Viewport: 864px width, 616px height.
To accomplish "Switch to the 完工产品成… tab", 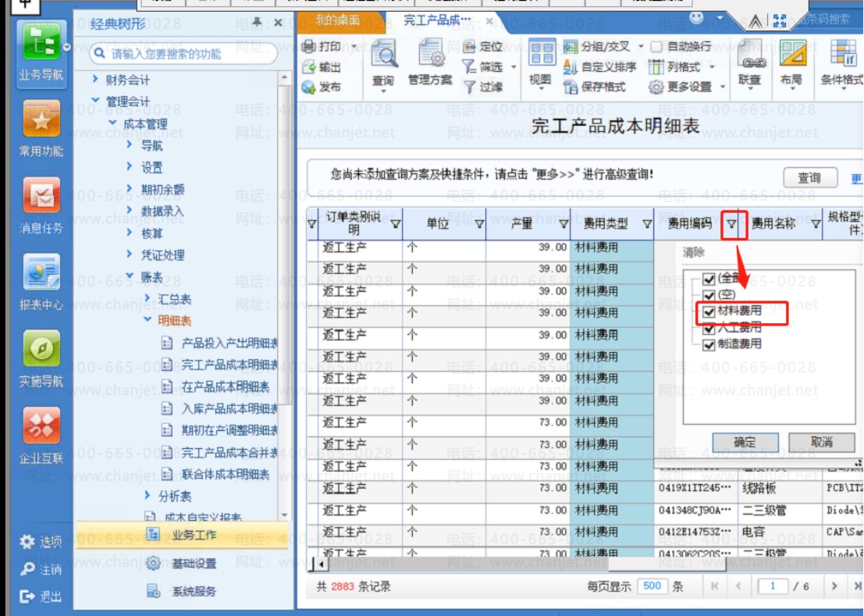I will point(438,21).
